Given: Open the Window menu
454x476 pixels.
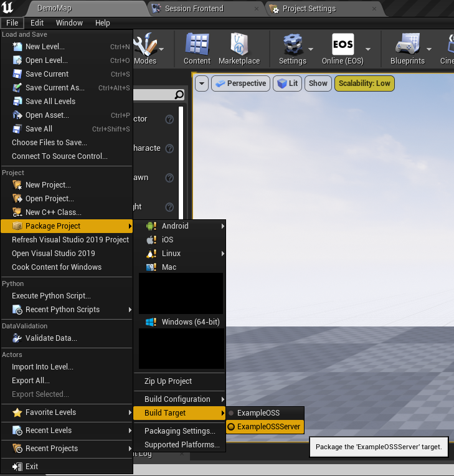Looking at the screenshot, I should click(x=69, y=23).
